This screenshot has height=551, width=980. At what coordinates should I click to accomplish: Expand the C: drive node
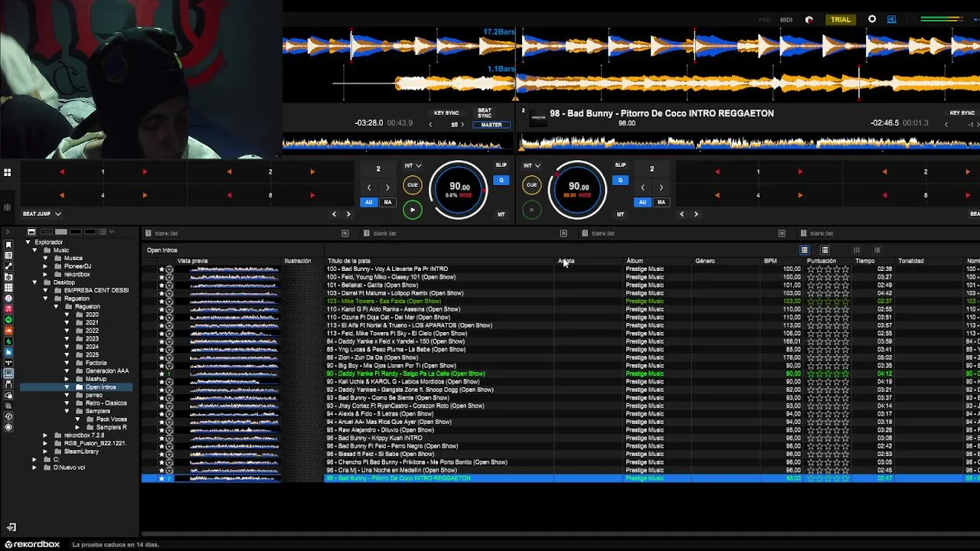pyautogui.click(x=34, y=459)
